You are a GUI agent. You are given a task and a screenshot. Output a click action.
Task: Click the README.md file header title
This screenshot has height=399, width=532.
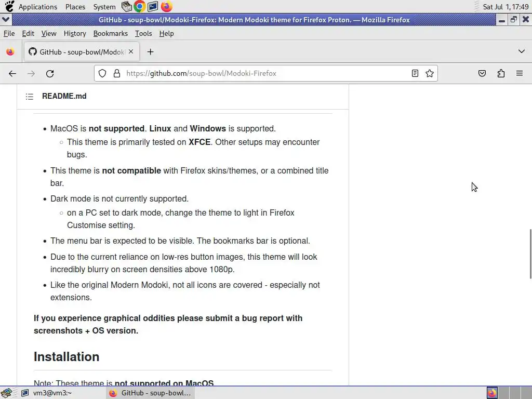tap(64, 96)
